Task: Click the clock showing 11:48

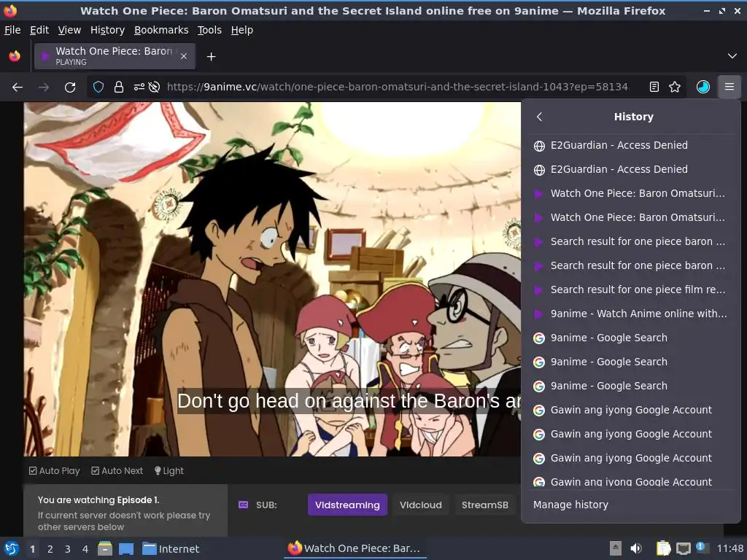Action: pos(729,548)
